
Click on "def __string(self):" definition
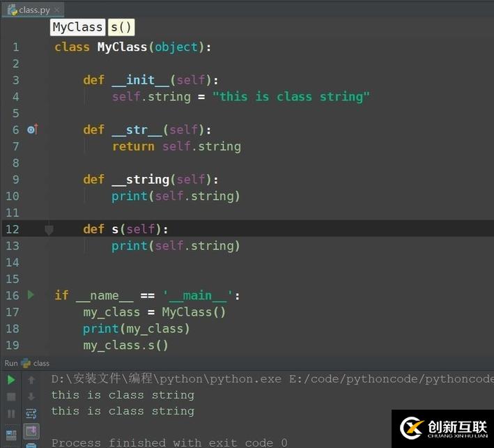[150, 180]
